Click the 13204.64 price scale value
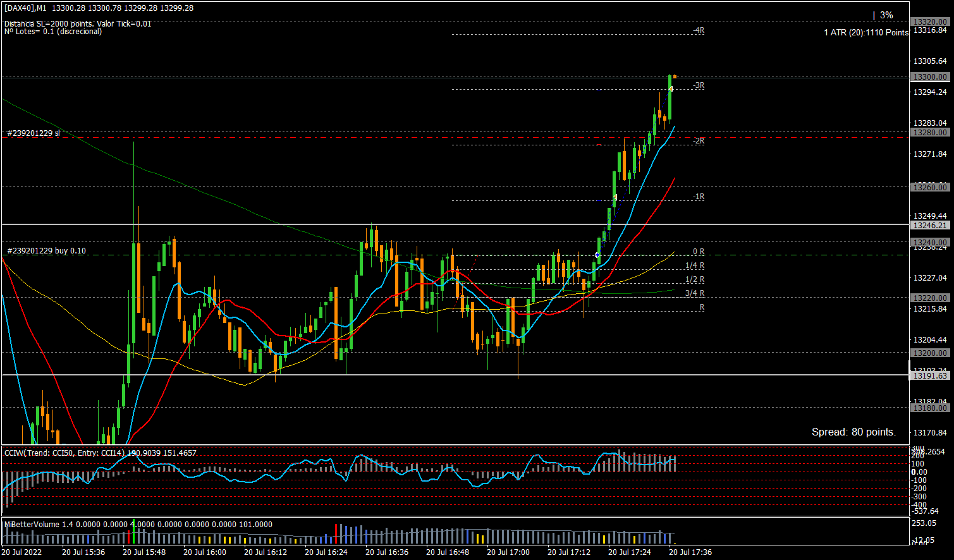The height and width of the screenshot is (560, 954). click(x=930, y=340)
